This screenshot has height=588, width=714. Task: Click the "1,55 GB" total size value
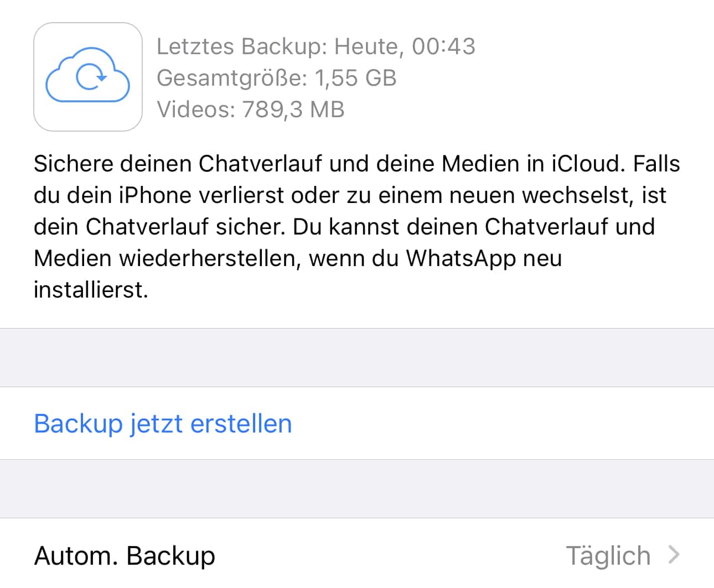click(x=355, y=78)
